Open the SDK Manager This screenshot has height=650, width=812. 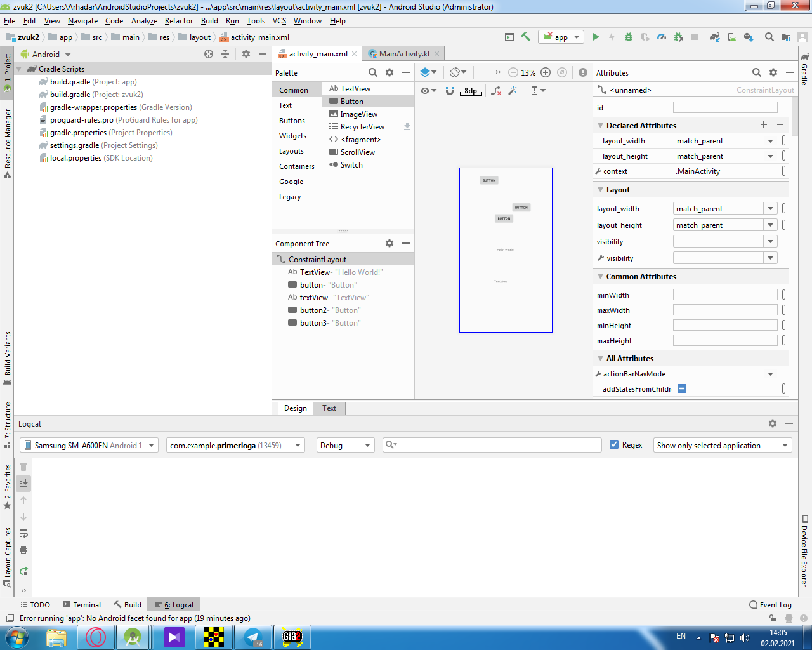pyautogui.click(x=748, y=37)
